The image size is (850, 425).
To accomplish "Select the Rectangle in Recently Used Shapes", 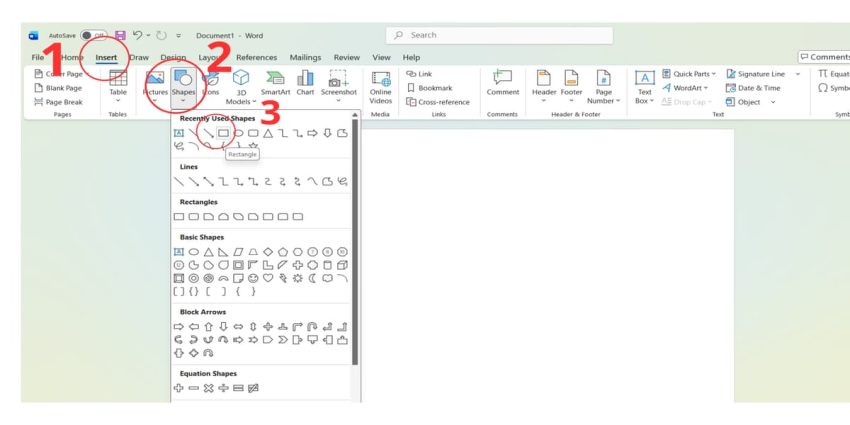I will point(224,133).
